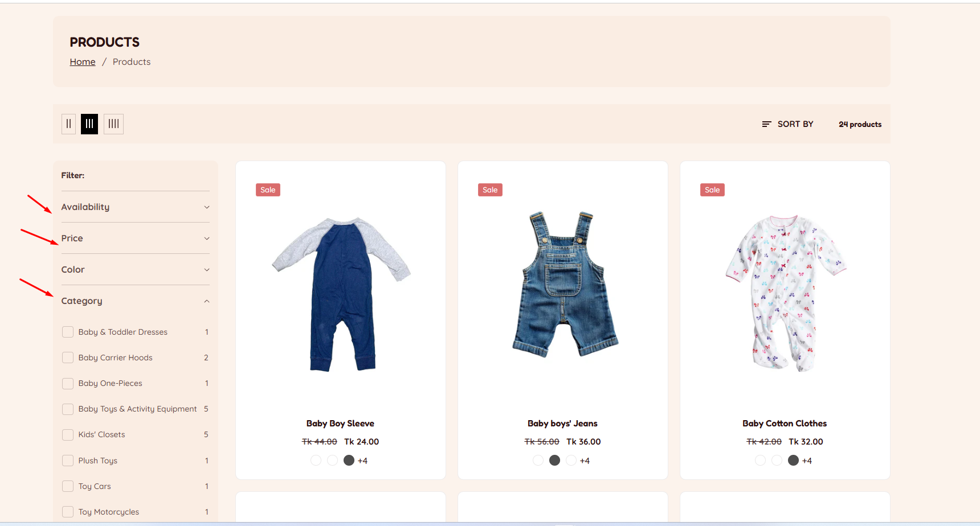Enable the Kids' Closets category filter
Viewport: 980px width, 526px height.
(68, 434)
